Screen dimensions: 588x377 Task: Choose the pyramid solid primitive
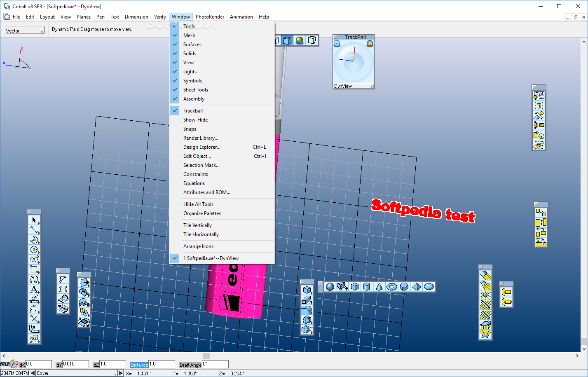click(x=417, y=287)
